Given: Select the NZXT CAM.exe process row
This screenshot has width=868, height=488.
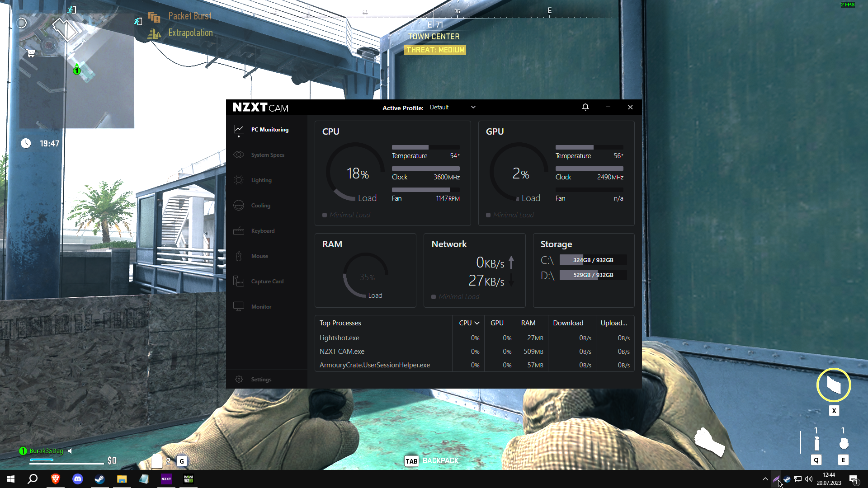Looking at the screenshot, I should [x=342, y=352].
